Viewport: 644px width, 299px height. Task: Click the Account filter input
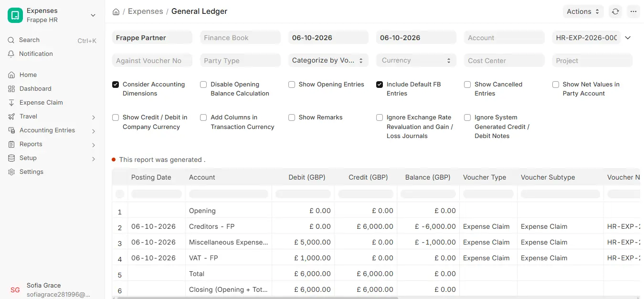[504, 38]
